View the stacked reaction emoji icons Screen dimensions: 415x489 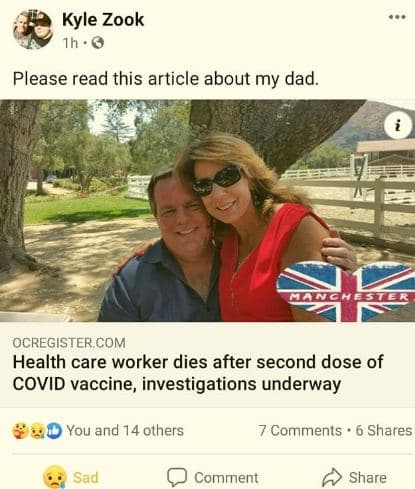pos(37,431)
